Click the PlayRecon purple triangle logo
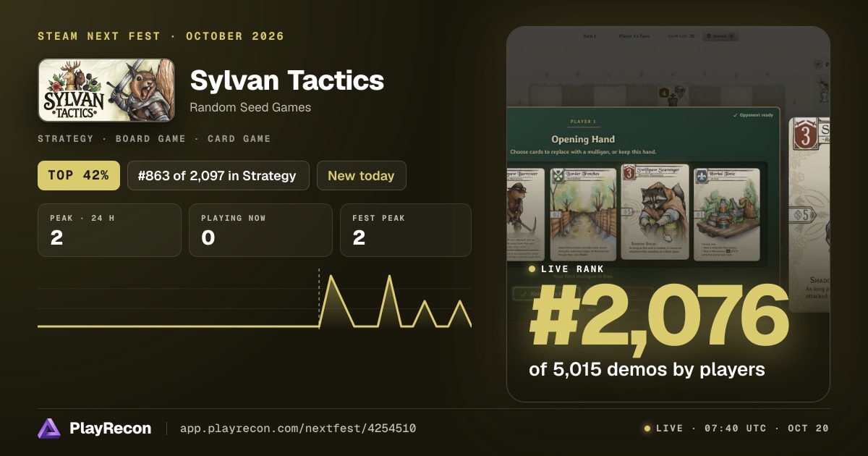Viewport: 868px width, 456px height. click(x=48, y=428)
